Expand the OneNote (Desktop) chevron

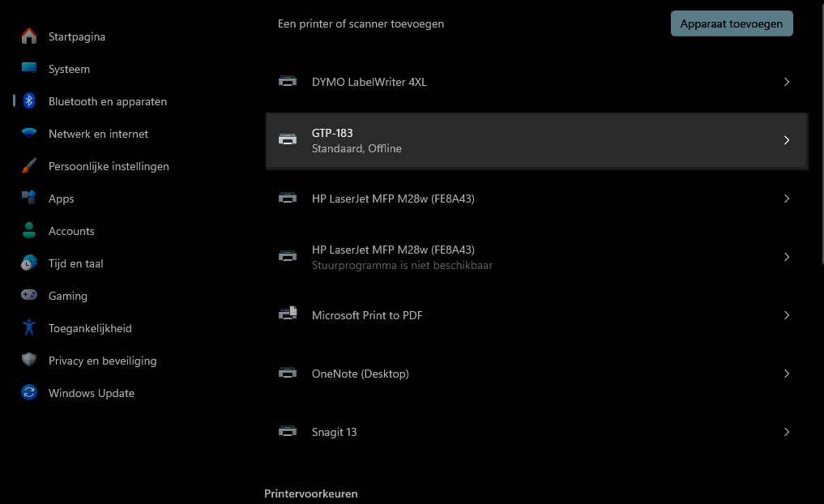tap(786, 374)
